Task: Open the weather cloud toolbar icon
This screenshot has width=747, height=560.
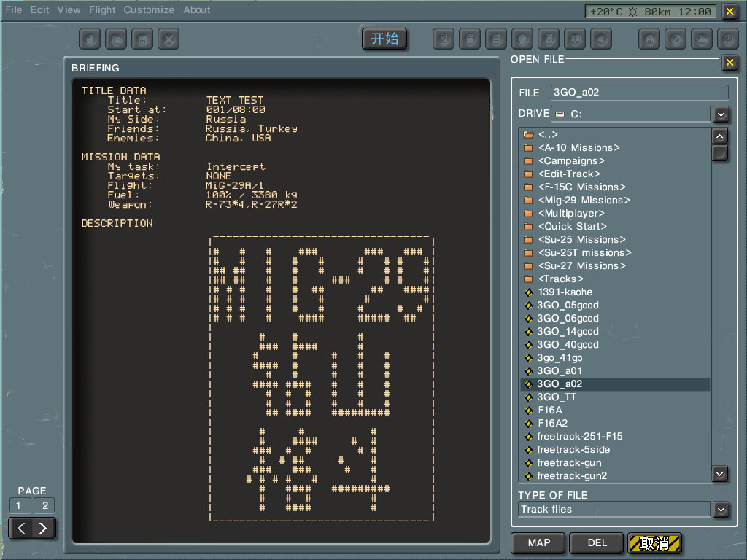Action: (701, 39)
